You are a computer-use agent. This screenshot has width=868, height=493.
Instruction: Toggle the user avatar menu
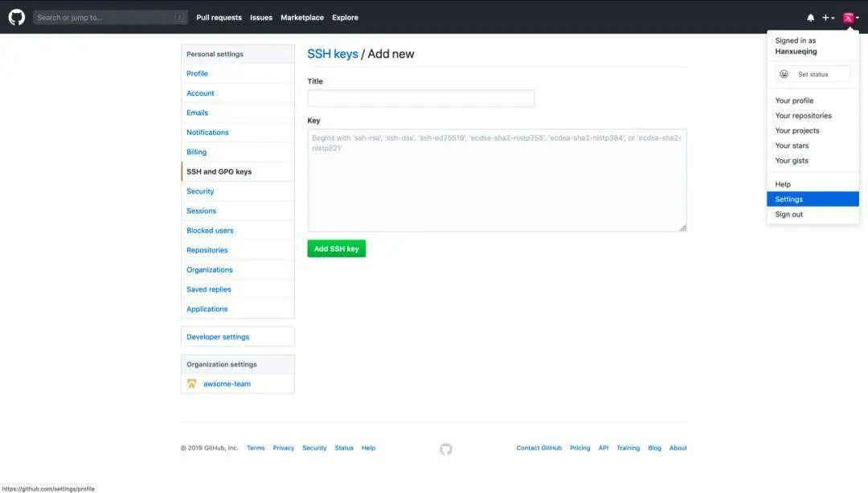(851, 18)
